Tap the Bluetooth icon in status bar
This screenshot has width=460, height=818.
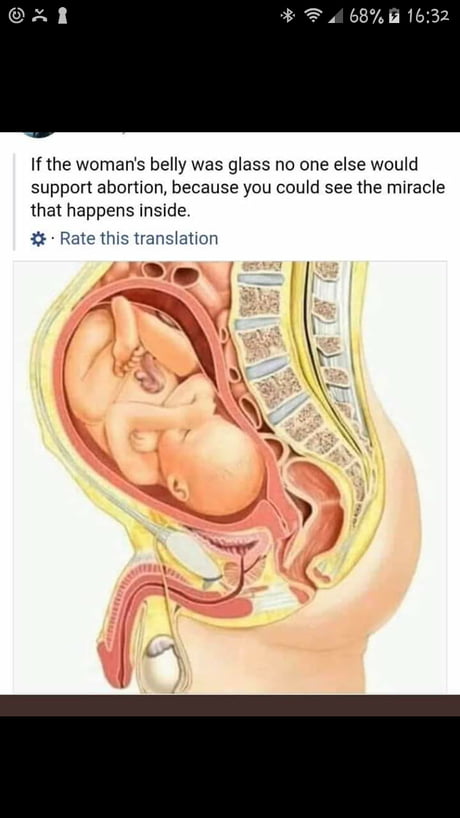tap(287, 16)
